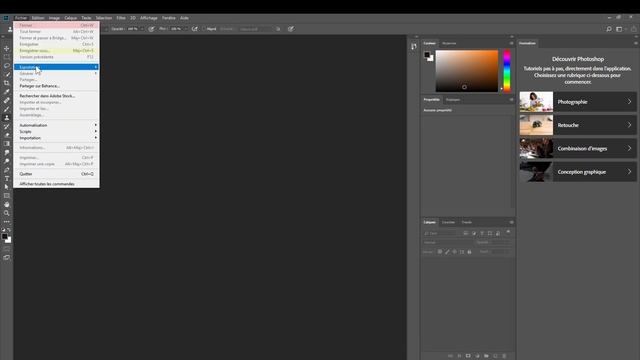The height and width of the screenshot is (360, 640).
Task: Toggle the airbrush build-up option
Action: click(x=195, y=29)
